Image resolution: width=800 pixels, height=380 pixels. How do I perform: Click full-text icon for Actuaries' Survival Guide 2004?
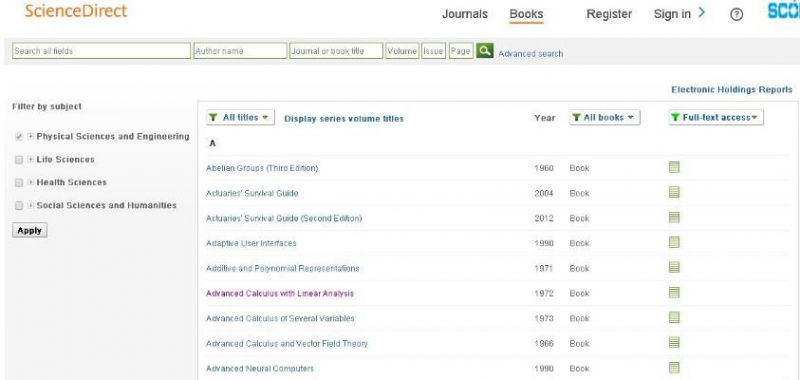click(x=674, y=192)
